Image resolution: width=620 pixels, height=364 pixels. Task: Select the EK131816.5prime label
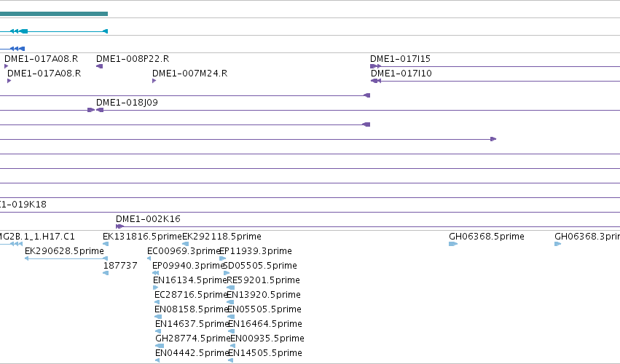click(x=142, y=237)
